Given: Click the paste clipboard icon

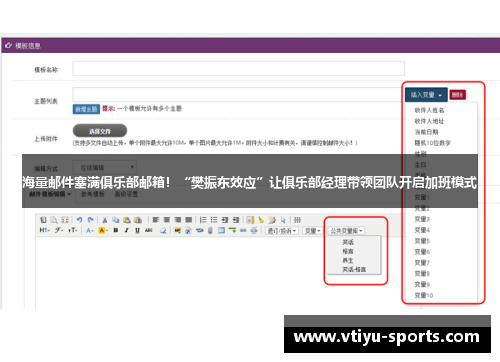Looking at the screenshot, I should click(127, 220).
